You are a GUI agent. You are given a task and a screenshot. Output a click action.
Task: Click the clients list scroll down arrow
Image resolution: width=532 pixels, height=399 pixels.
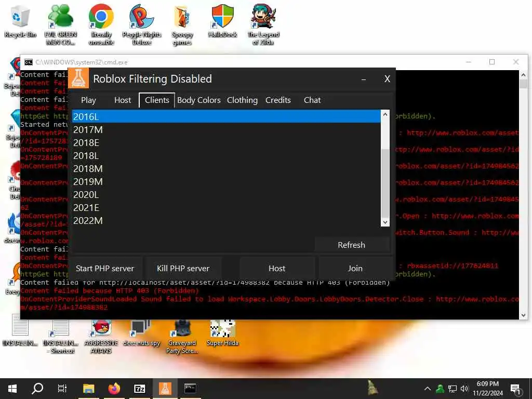coord(385,222)
